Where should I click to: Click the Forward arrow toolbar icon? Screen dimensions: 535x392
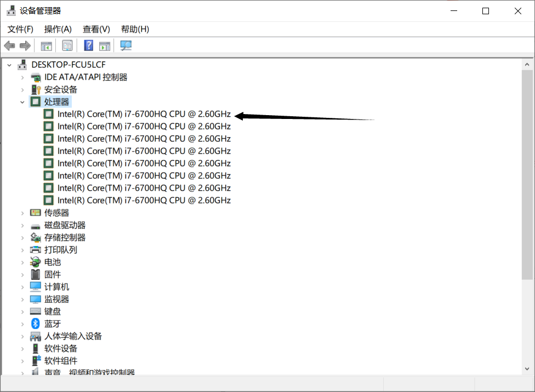(x=25, y=46)
